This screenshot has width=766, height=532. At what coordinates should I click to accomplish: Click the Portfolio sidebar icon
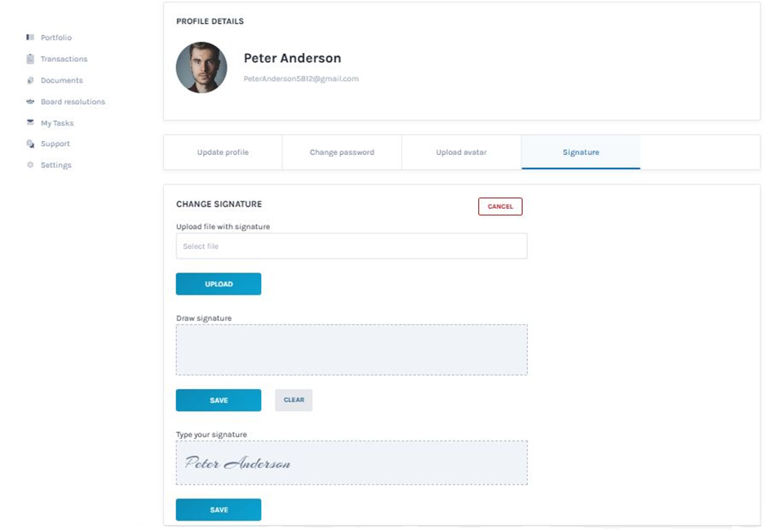coord(30,38)
